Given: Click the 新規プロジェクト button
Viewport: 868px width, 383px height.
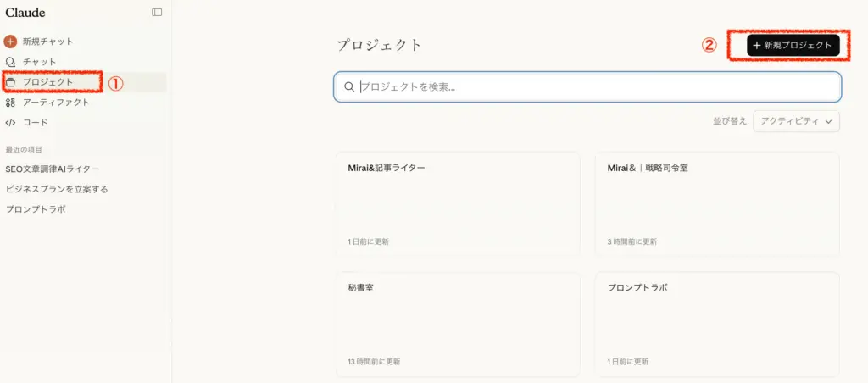Looking at the screenshot, I should pyautogui.click(x=793, y=46).
